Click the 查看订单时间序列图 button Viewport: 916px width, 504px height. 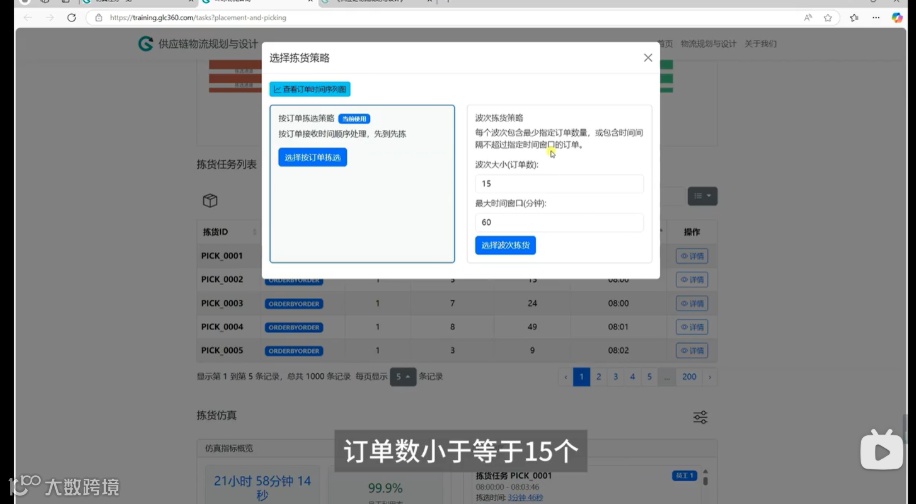pos(310,89)
